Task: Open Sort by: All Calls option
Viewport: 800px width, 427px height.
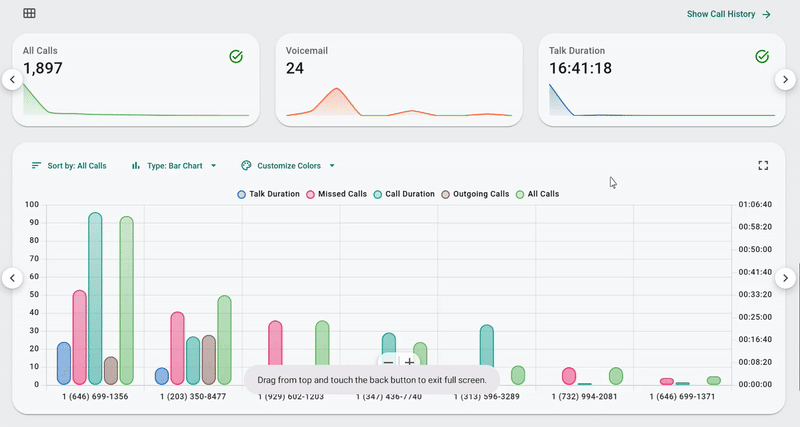Action: (69, 166)
